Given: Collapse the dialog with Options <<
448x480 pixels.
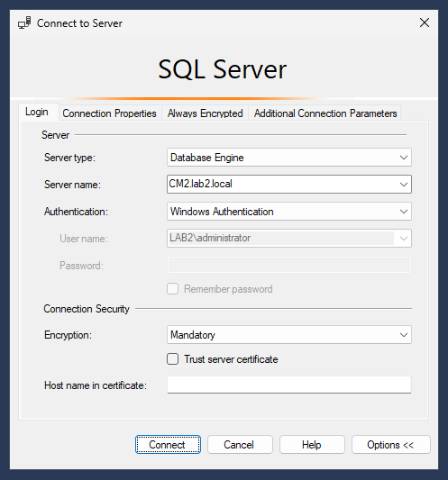Looking at the screenshot, I should 390,445.
